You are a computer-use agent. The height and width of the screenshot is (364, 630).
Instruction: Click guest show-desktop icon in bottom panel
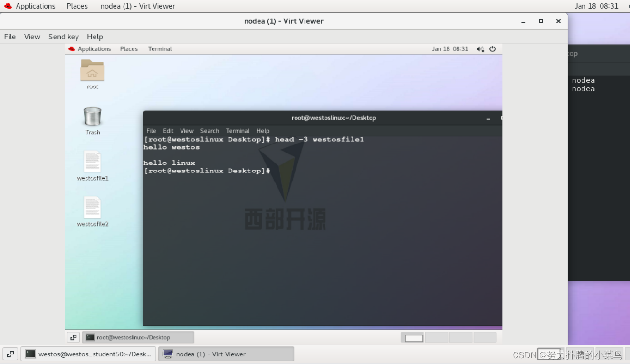click(73, 337)
